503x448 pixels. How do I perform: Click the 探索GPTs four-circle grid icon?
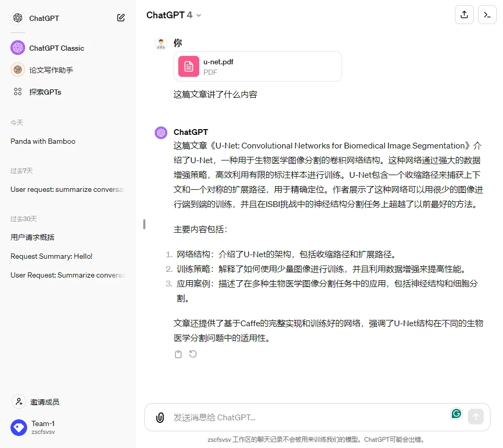pyautogui.click(x=18, y=91)
